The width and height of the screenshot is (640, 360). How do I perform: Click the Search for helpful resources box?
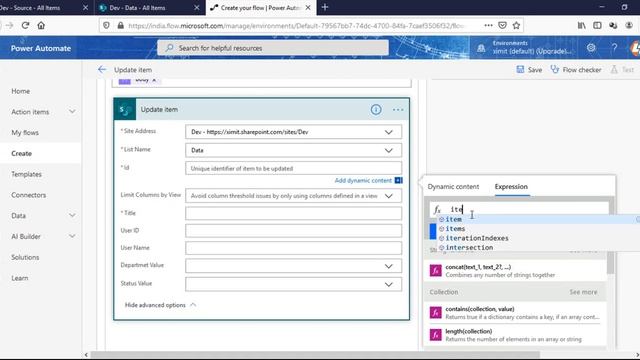[x=273, y=48]
